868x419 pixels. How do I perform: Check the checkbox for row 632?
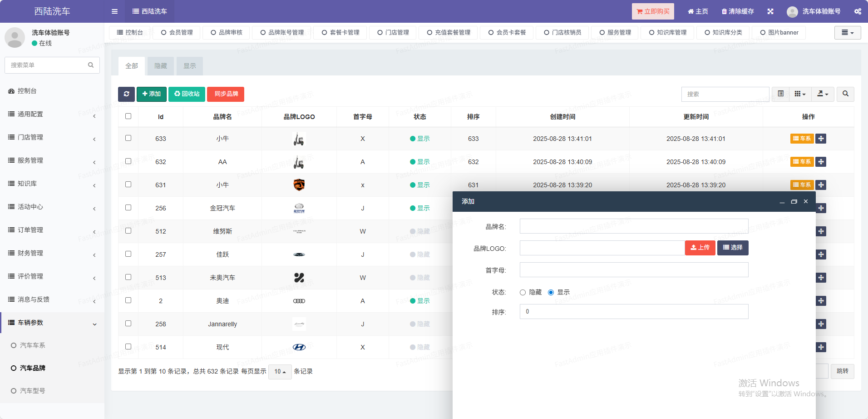pos(128,161)
